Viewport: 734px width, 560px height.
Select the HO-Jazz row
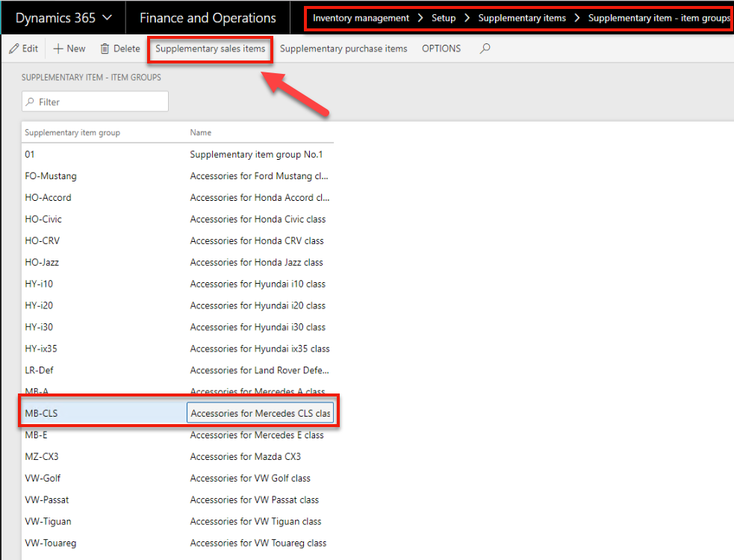pos(178,262)
